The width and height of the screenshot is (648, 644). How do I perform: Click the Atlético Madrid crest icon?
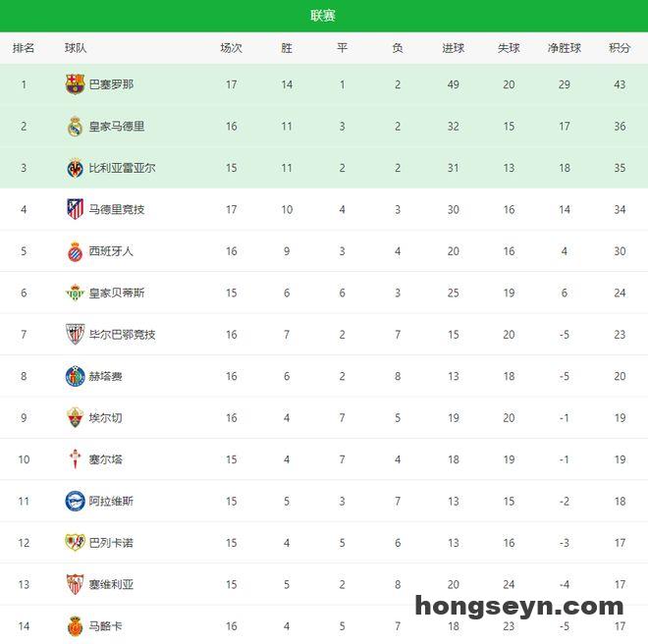coord(75,209)
